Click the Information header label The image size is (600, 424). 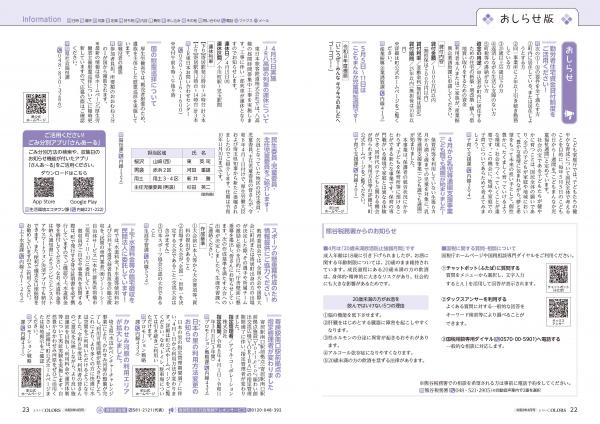(41, 19)
